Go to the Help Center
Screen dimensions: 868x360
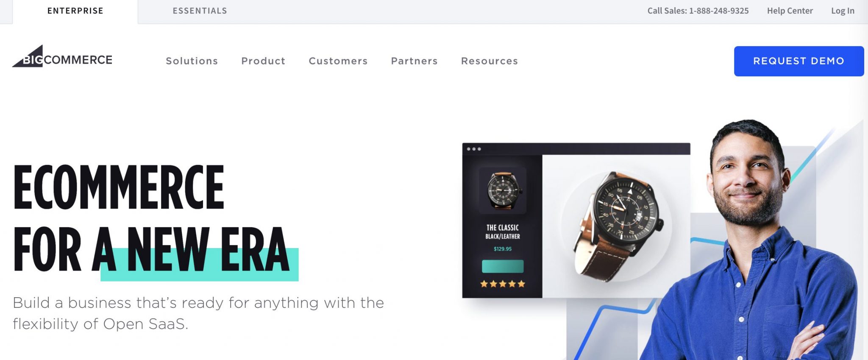(x=790, y=11)
